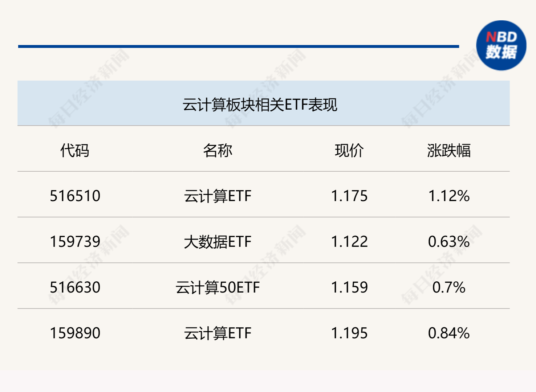Select the 名称 column header
The height and width of the screenshot is (392, 536).
218,150
